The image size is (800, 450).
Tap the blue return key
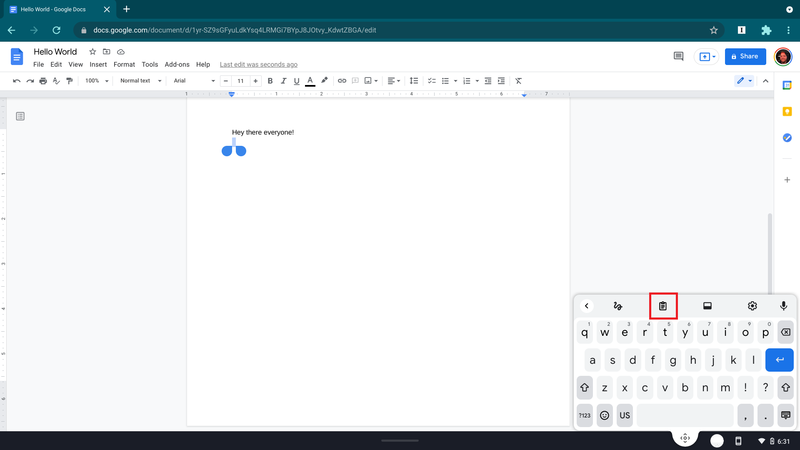click(x=779, y=360)
